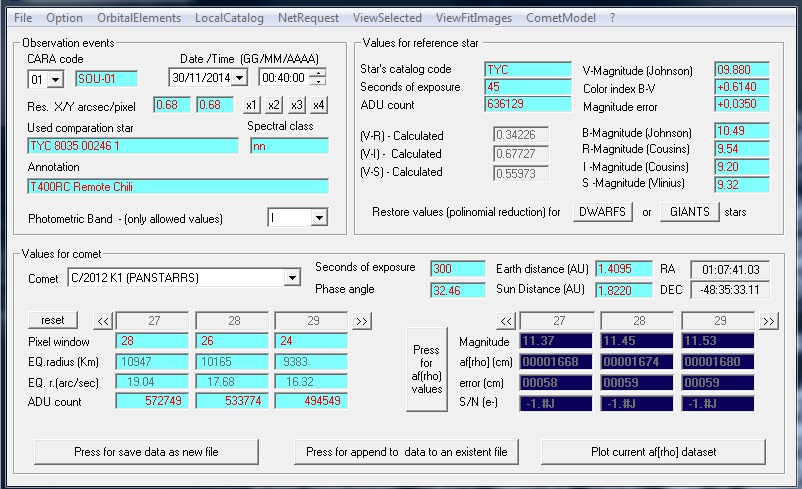Open the NetRequest menu
The width and height of the screenshot is (802, 489).
[x=308, y=18]
